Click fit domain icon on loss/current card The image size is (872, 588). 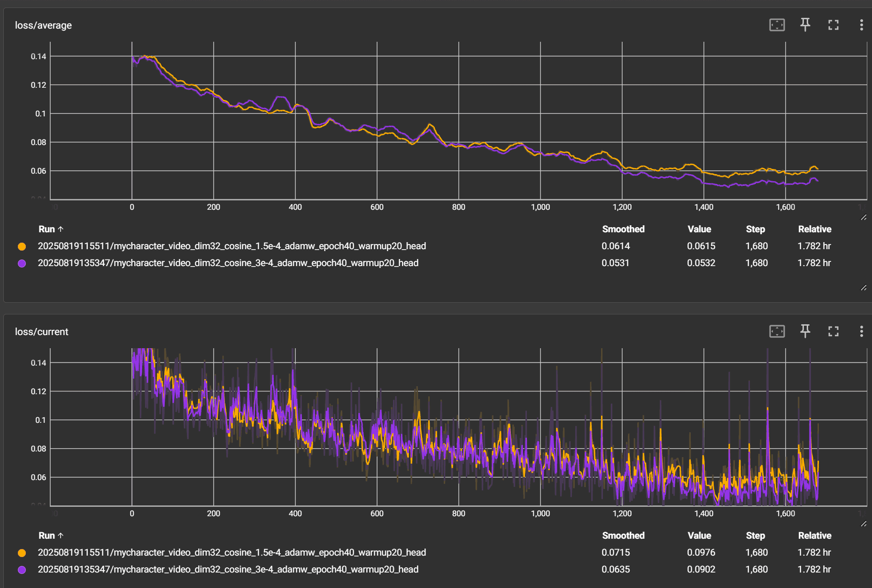point(777,331)
